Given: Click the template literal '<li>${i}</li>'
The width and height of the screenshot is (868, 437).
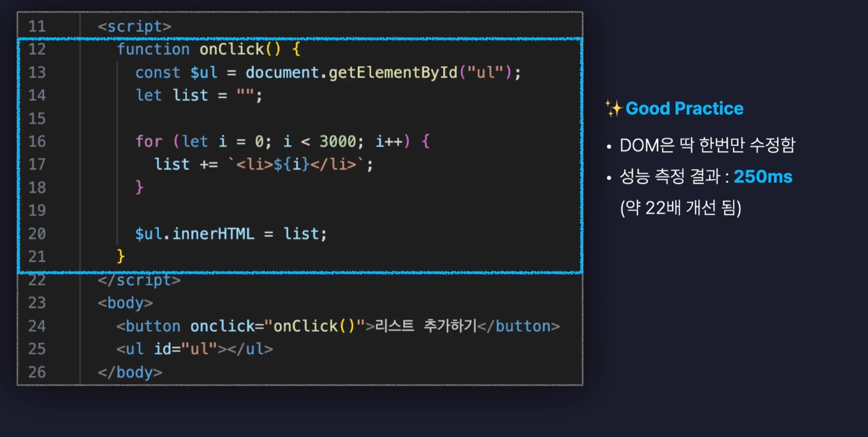Looking at the screenshot, I should [296, 164].
